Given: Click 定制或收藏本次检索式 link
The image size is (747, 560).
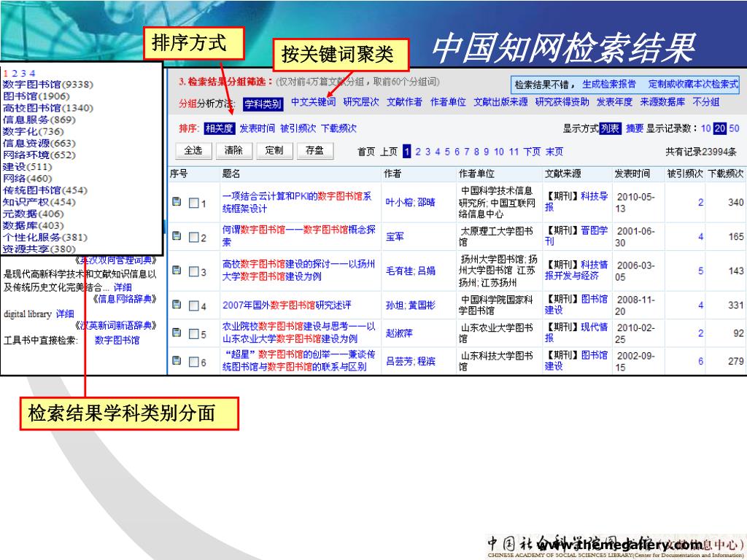Looking at the screenshot, I should click(693, 85).
